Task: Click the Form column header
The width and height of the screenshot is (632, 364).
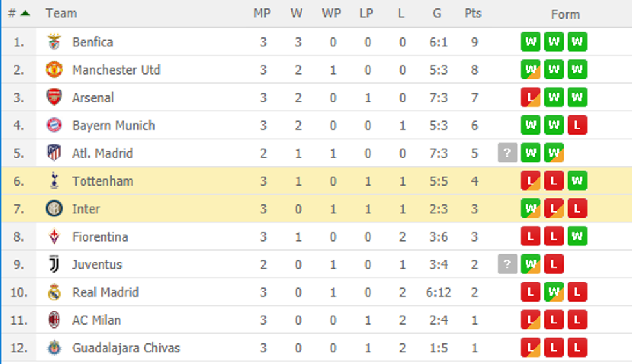Action: (x=566, y=14)
